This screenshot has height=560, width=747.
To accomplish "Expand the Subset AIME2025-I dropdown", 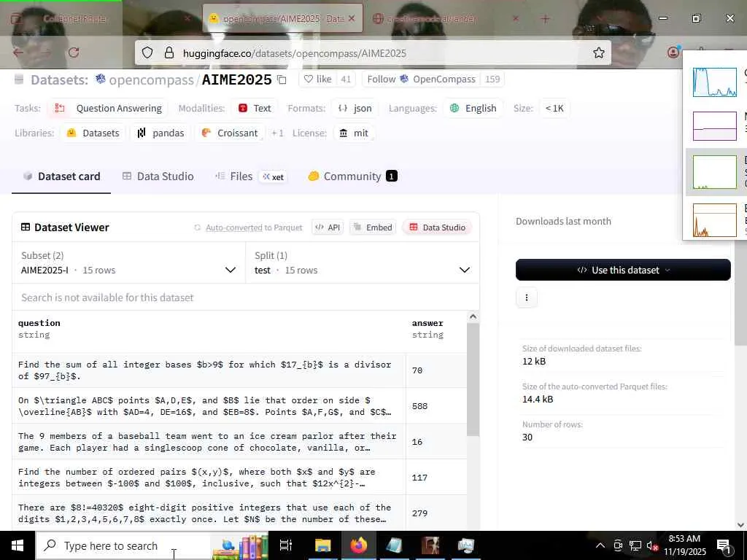I will [x=128, y=262].
